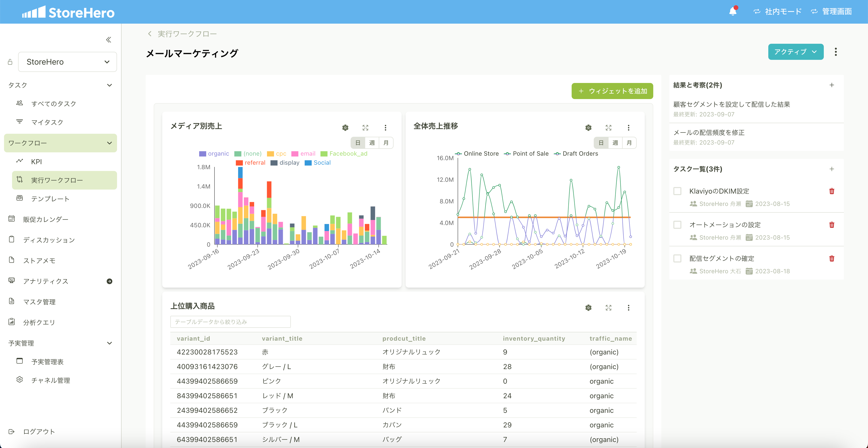Open マスタ管理 in sidebar
Screen dimensions: 868x448
[x=61, y=302]
